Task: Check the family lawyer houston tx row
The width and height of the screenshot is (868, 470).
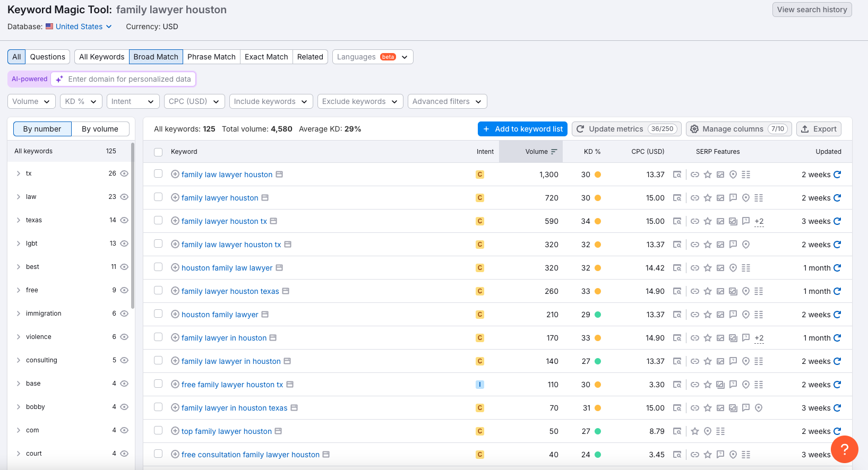Action: pos(158,220)
